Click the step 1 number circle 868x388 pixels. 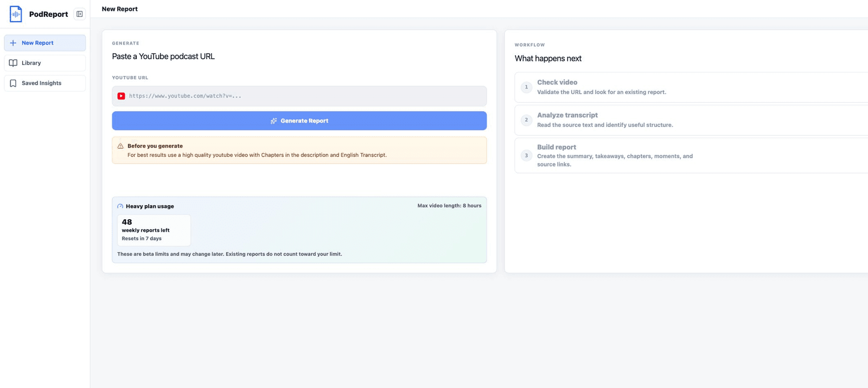526,87
